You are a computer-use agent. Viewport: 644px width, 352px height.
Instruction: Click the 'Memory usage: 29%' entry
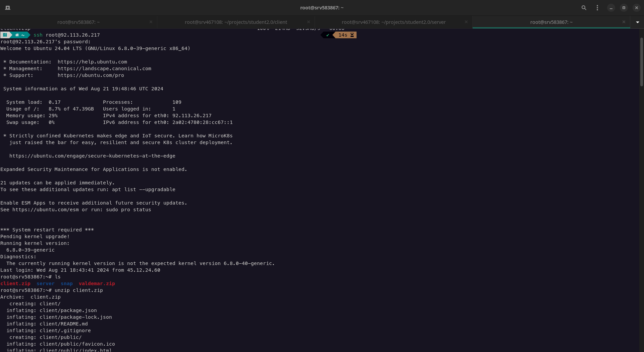pyautogui.click(x=32, y=116)
